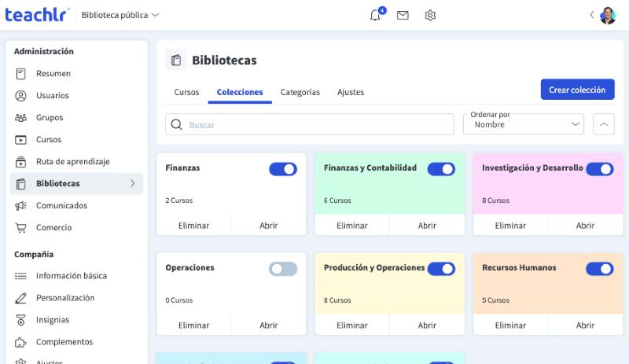Click the Comercio shopping cart icon

(x=20, y=227)
